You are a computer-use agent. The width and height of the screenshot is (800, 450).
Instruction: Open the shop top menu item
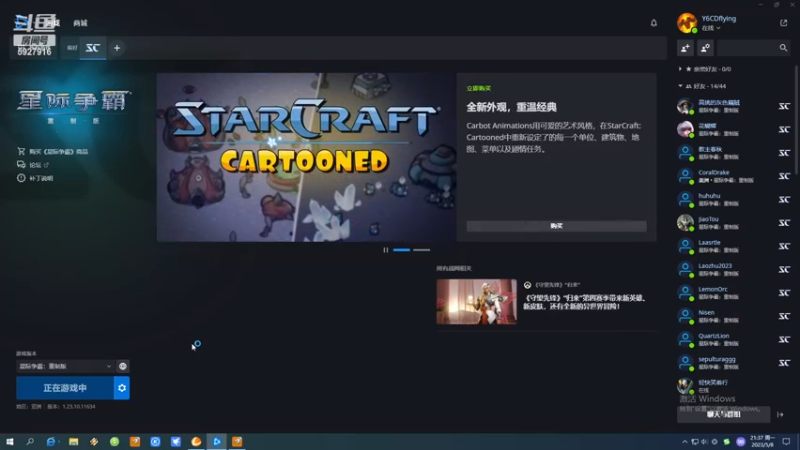pos(80,23)
